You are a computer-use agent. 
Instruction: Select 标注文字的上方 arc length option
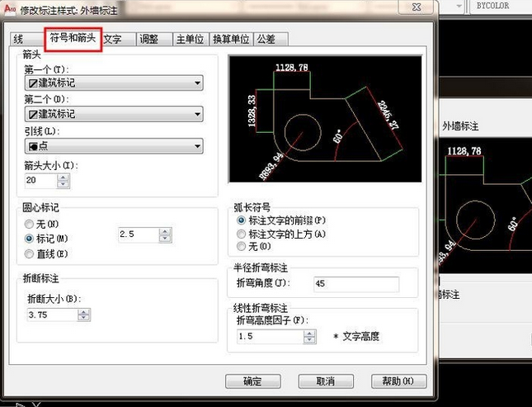(241, 234)
